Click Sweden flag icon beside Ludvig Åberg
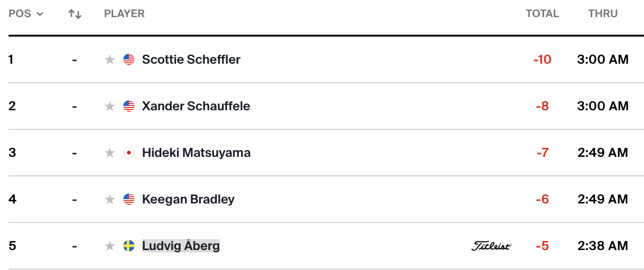This screenshot has height=270, width=644. click(129, 246)
